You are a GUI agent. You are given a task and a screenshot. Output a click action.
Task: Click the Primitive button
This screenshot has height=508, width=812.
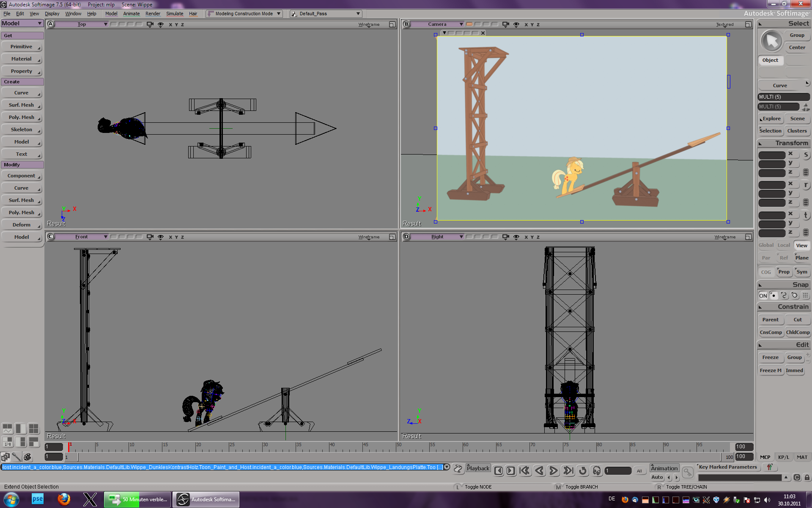point(22,47)
